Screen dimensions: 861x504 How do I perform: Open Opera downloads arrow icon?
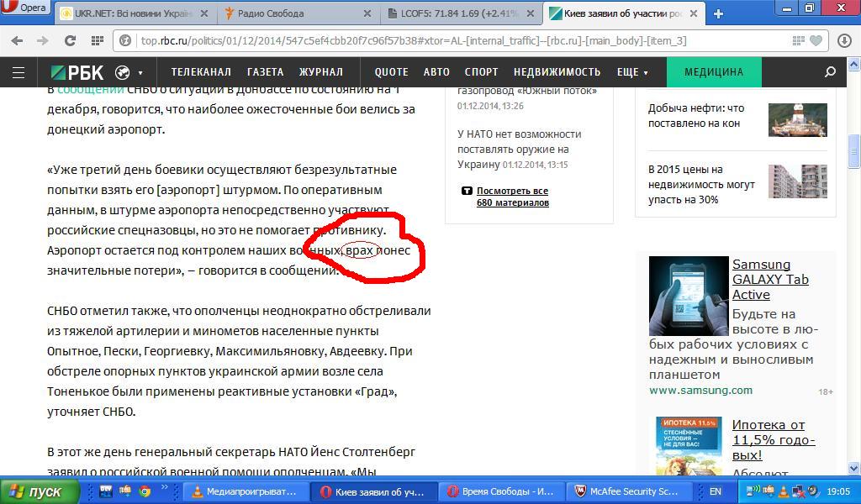[x=844, y=40]
